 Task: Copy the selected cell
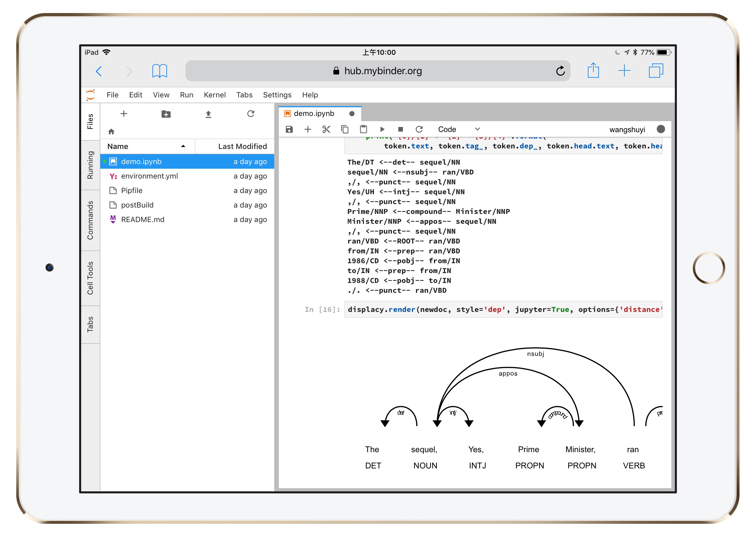coord(345,129)
